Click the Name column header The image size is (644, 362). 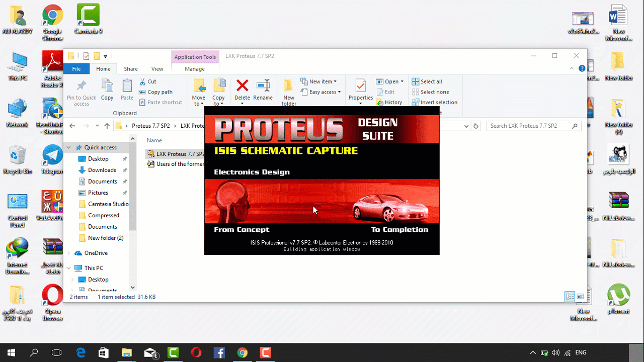tap(154, 140)
